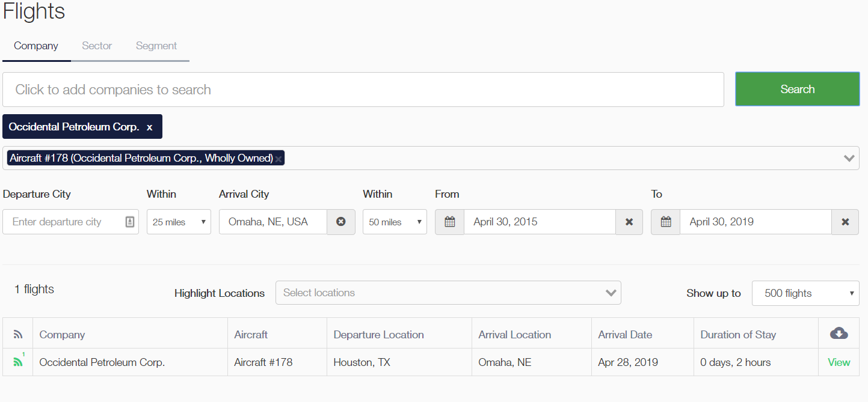Select the Houston, TX departure cell
The height and width of the screenshot is (402, 868).
pyautogui.click(x=399, y=362)
